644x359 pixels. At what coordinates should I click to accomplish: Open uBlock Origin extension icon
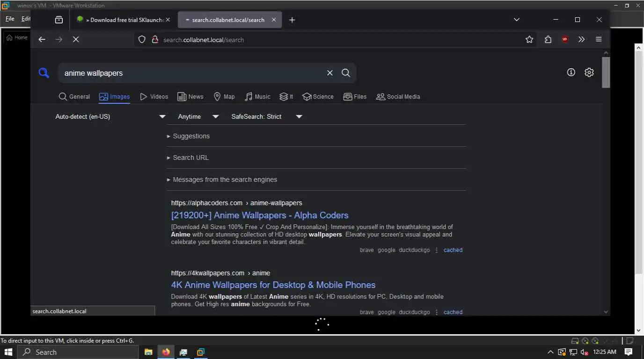tap(565, 40)
